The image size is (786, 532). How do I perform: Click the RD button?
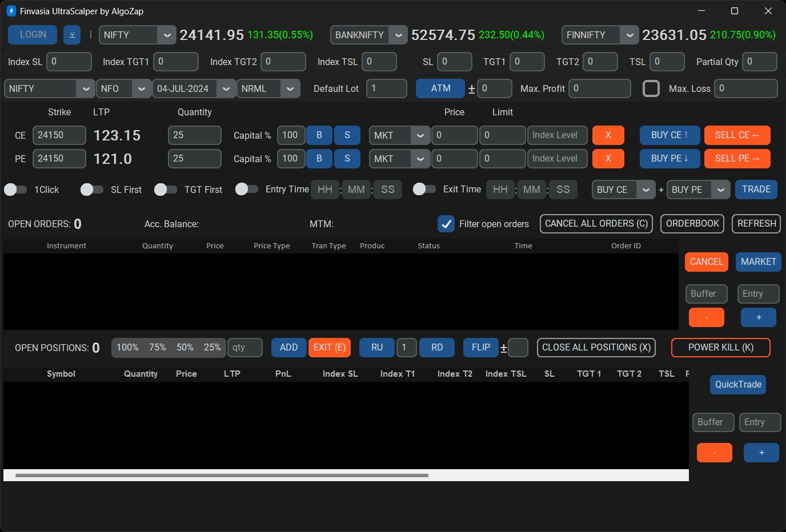pyautogui.click(x=437, y=348)
